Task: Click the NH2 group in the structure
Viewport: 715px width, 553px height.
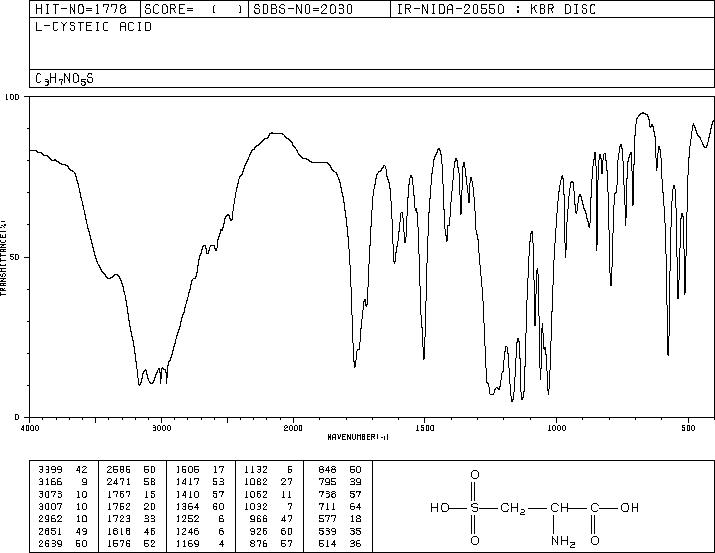Action: coord(563,541)
